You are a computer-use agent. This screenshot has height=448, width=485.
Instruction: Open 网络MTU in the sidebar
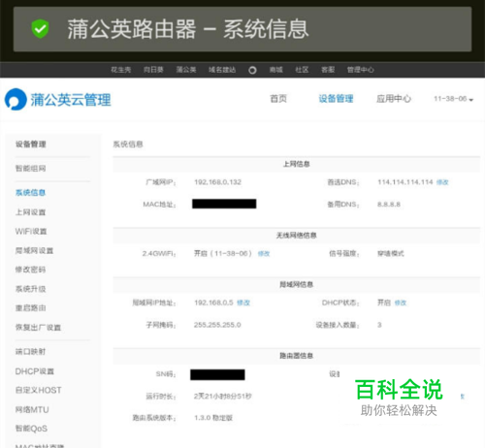click(x=32, y=410)
